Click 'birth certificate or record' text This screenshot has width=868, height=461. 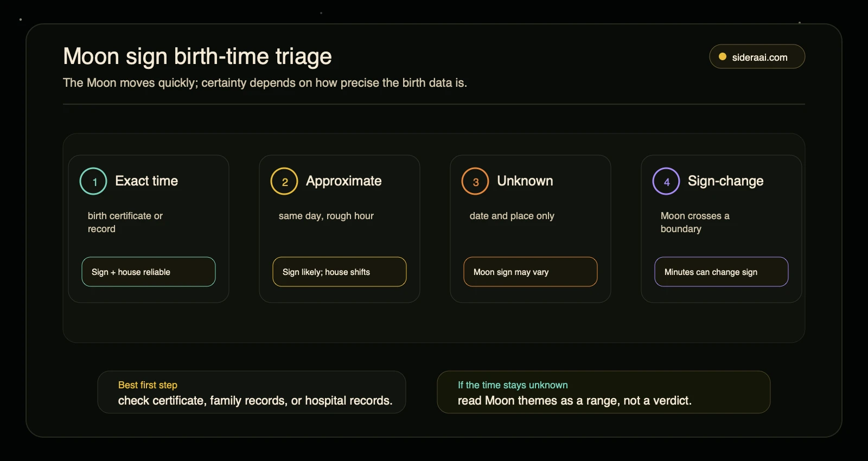pos(125,222)
